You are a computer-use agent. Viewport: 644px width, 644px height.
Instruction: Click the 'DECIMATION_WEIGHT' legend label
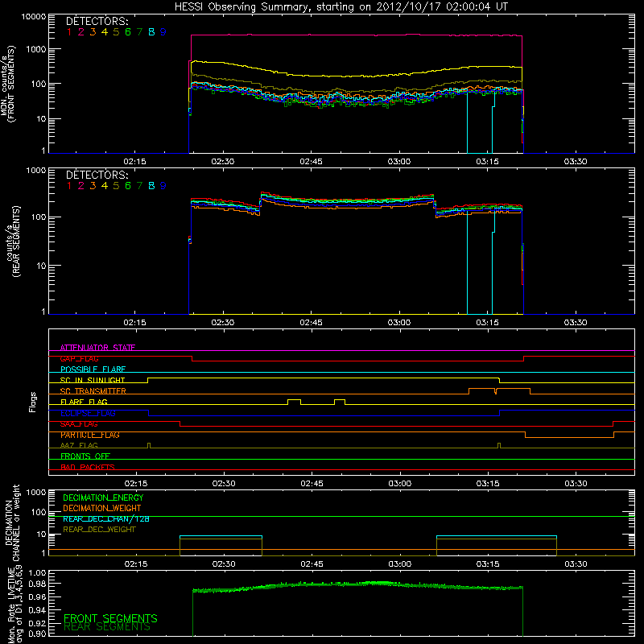point(102,508)
